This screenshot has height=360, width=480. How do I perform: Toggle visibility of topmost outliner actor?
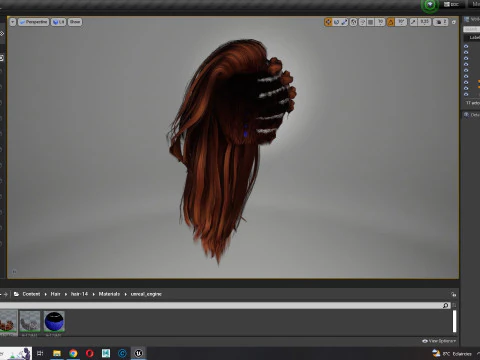[x=466, y=46]
